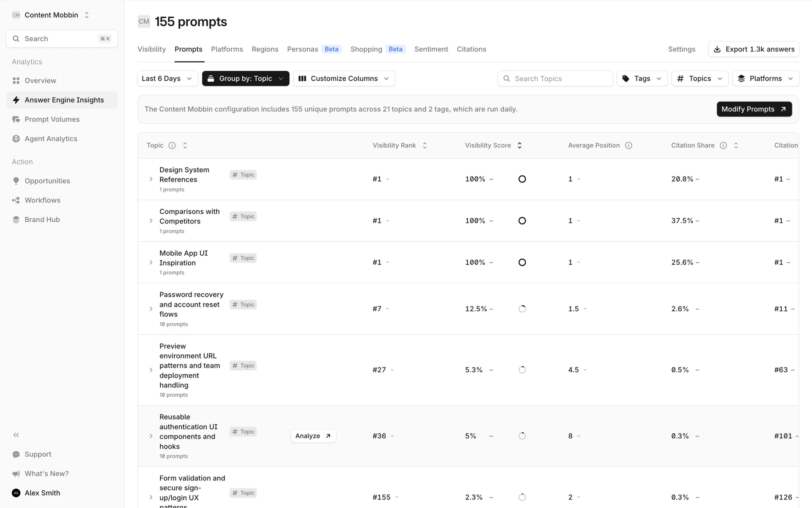Screen dimensions: 812x508
Task: Open Overview from sidebar grid icon
Action: coord(16,80)
